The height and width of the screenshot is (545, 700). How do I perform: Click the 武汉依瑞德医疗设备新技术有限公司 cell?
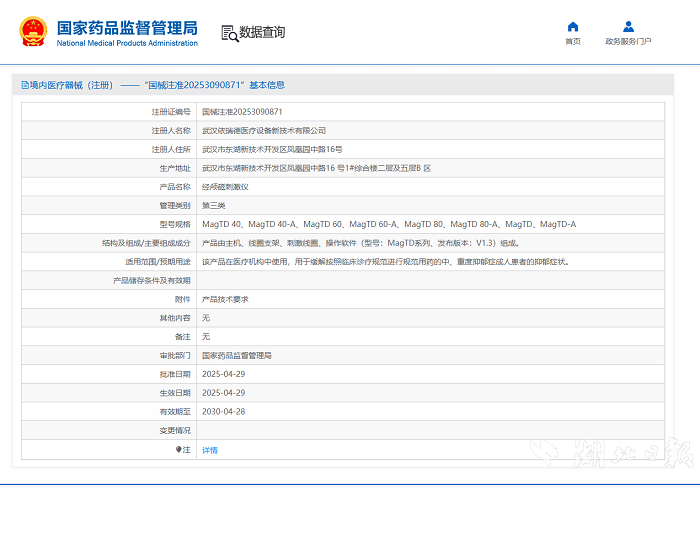(264, 130)
